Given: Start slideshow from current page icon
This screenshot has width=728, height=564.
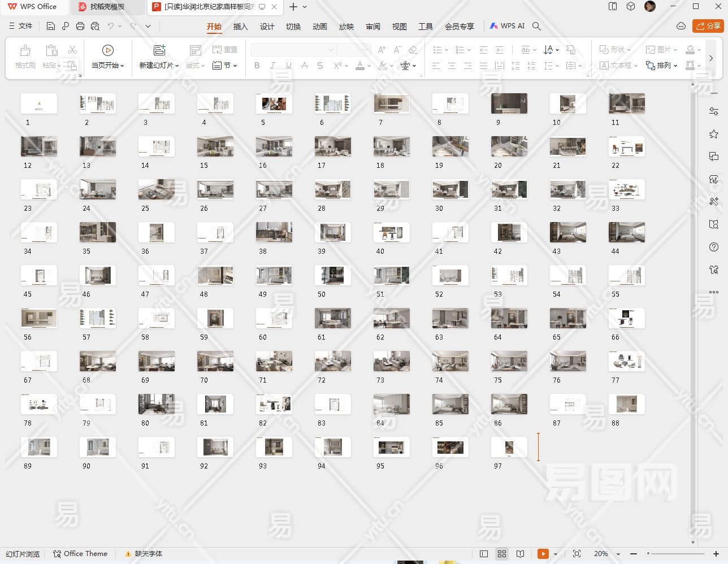Looking at the screenshot, I should pos(107,50).
